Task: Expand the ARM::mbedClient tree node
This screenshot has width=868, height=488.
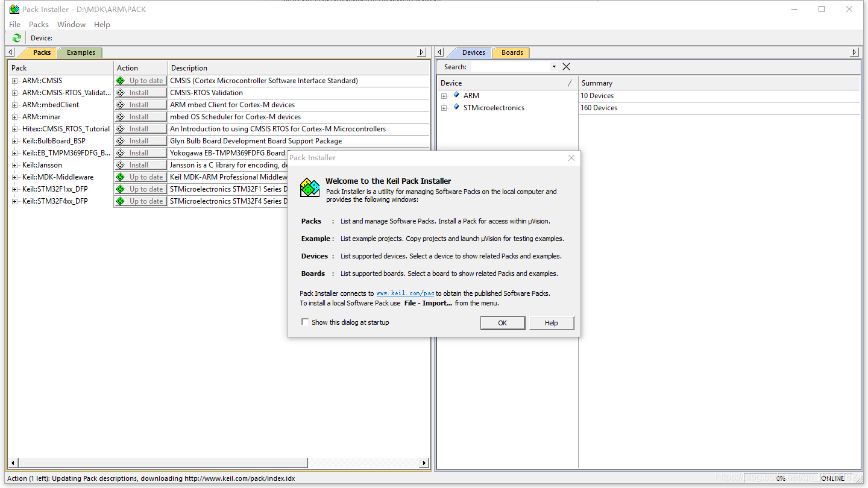Action: (x=15, y=105)
